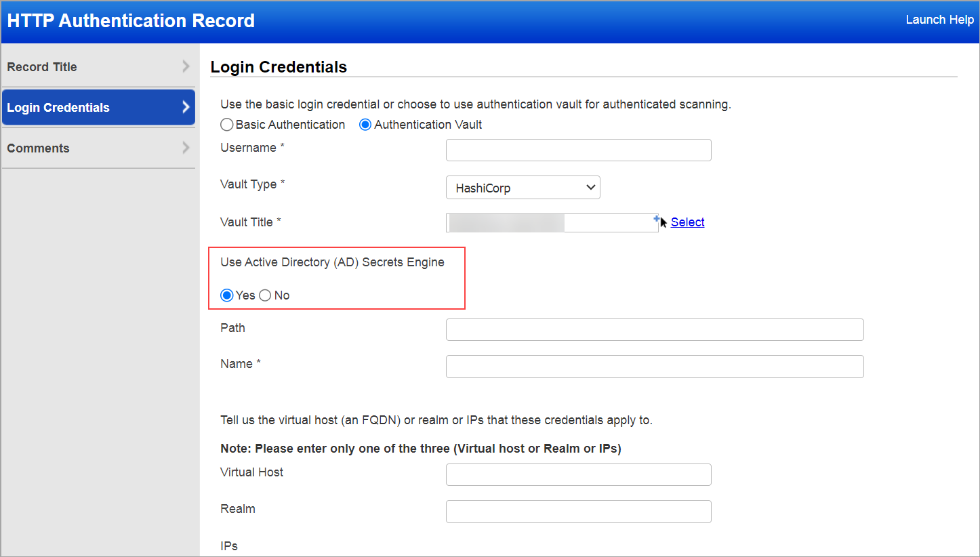Click the Vault Title text box
The image size is (980, 557).
coord(552,222)
